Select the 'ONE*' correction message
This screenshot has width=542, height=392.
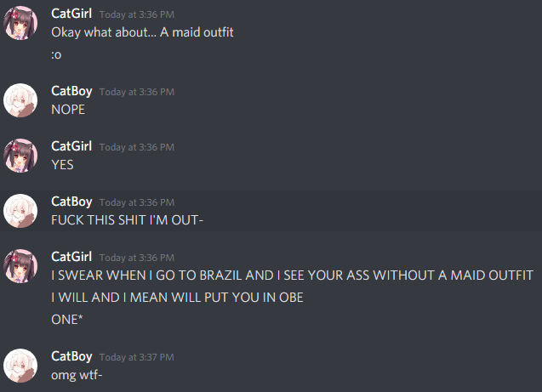click(x=67, y=320)
